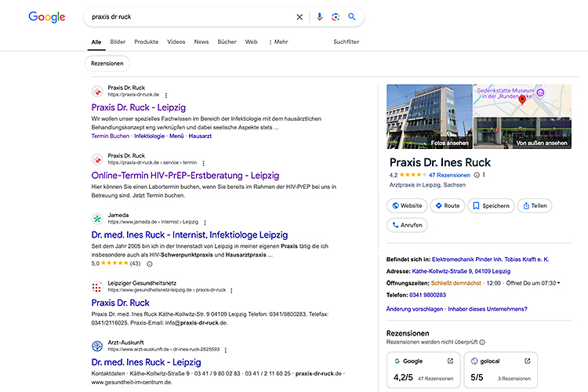Viewport: 588px width, 392px height.
Task: Expand opening hours dropdown arrow
Action: point(558,282)
